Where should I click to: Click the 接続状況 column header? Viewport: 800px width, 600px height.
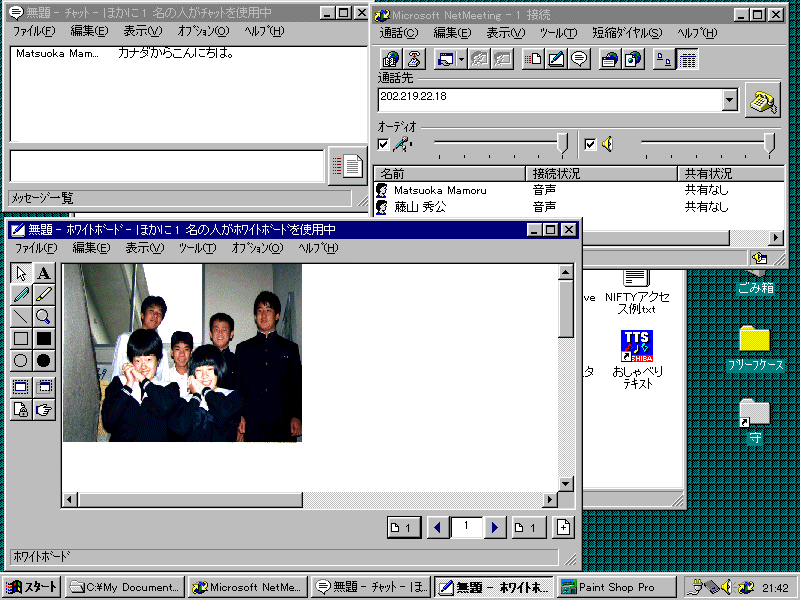click(601, 173)
